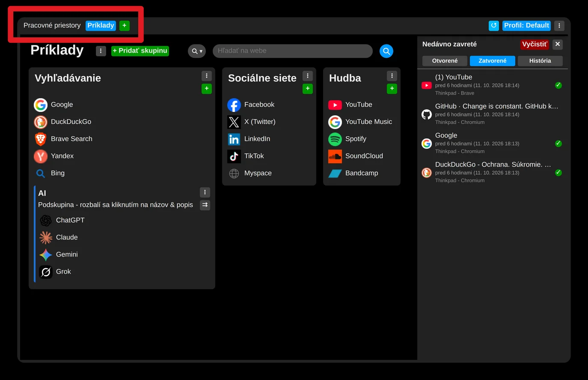This screenshot has height=380, width=588.
Task: Open the Sociálne siete group three-dot menu
Action: 308,76
